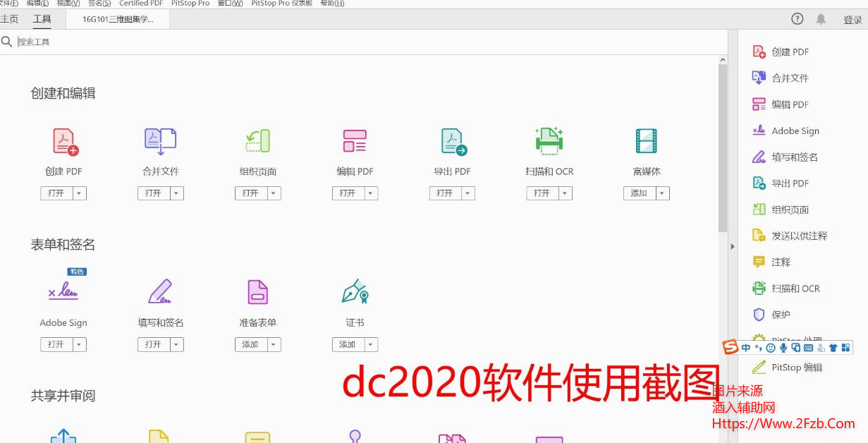Click the 导出 PDF icon in main panel
Viewport: 868px width, 443px height.
[x=453, y=141]
